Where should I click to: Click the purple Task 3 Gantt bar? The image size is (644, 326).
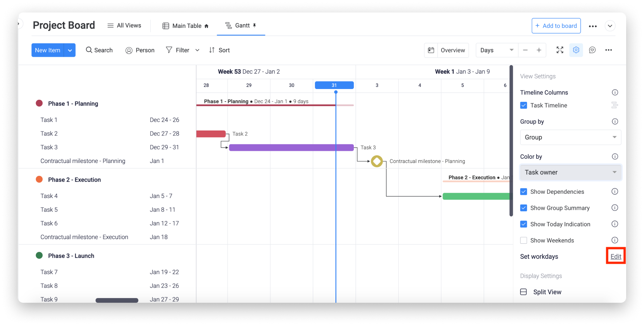tap(291, 148)
